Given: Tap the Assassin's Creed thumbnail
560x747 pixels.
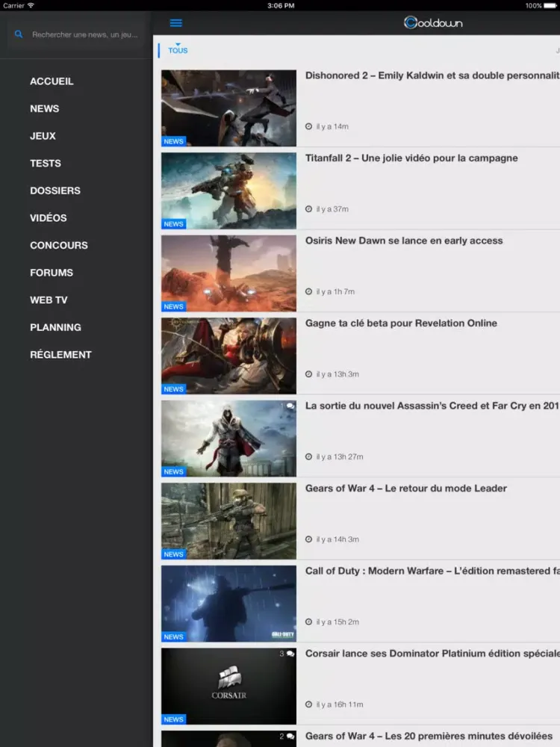Looking at the screenshot, I should pyautogui.click(x=228, y=438).
